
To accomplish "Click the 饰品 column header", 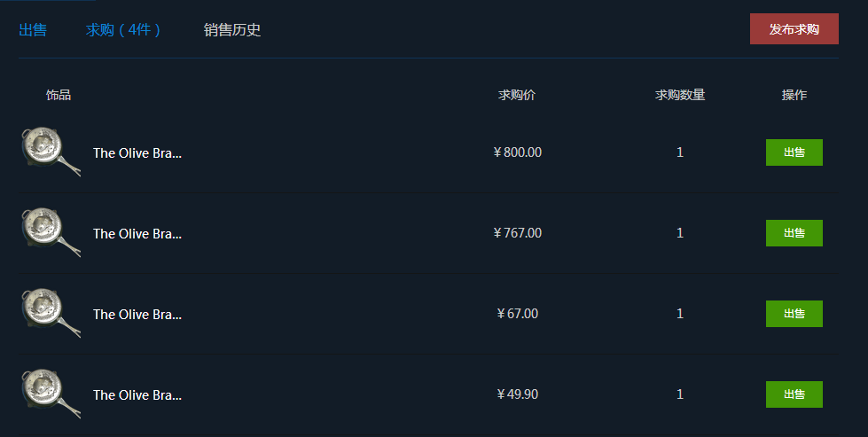I will (59, 95).
